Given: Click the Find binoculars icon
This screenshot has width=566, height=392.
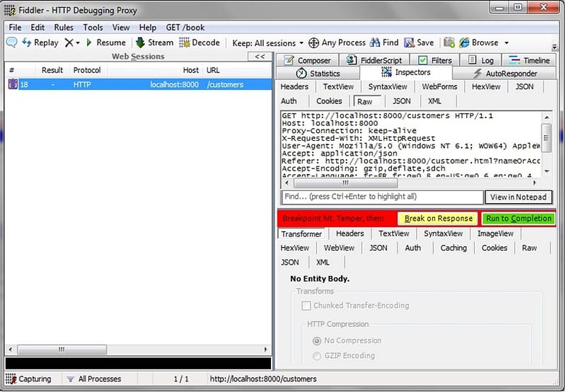Looking at the screenshot, I should 375,42.
